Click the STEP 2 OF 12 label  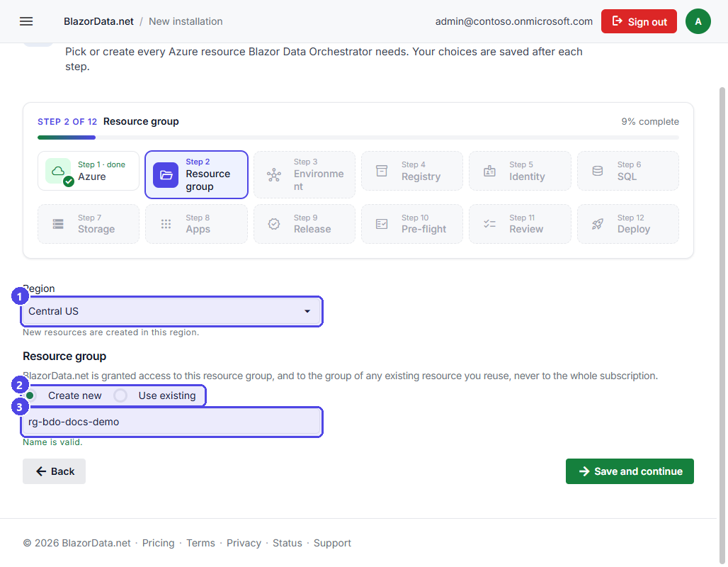click(67, 122)
